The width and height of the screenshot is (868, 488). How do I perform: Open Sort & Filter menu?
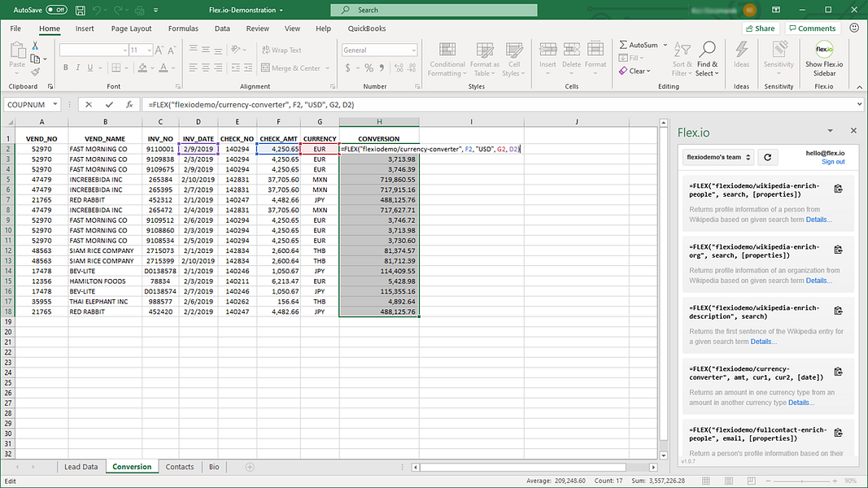682,59
